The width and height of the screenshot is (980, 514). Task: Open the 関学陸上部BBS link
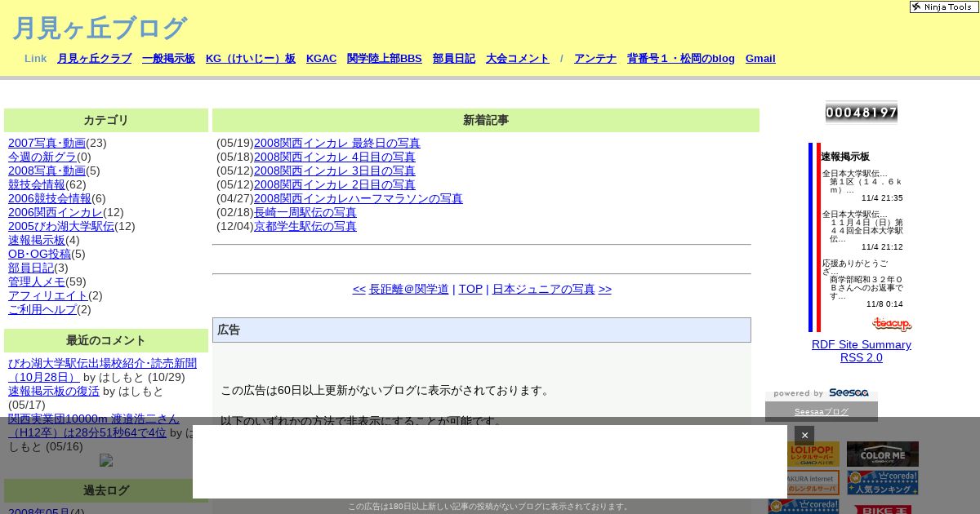[x=385, y=59]
